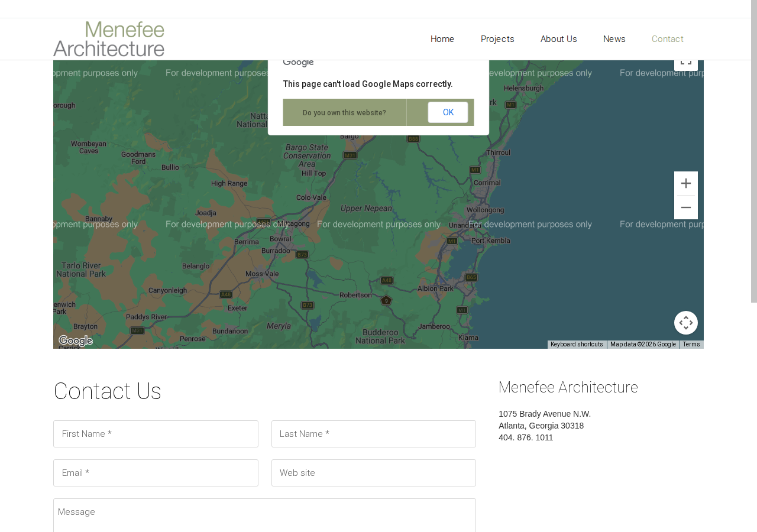757x532 pixels.
Task: Click the Tarlo River National Park label
Action: [80, 270]
